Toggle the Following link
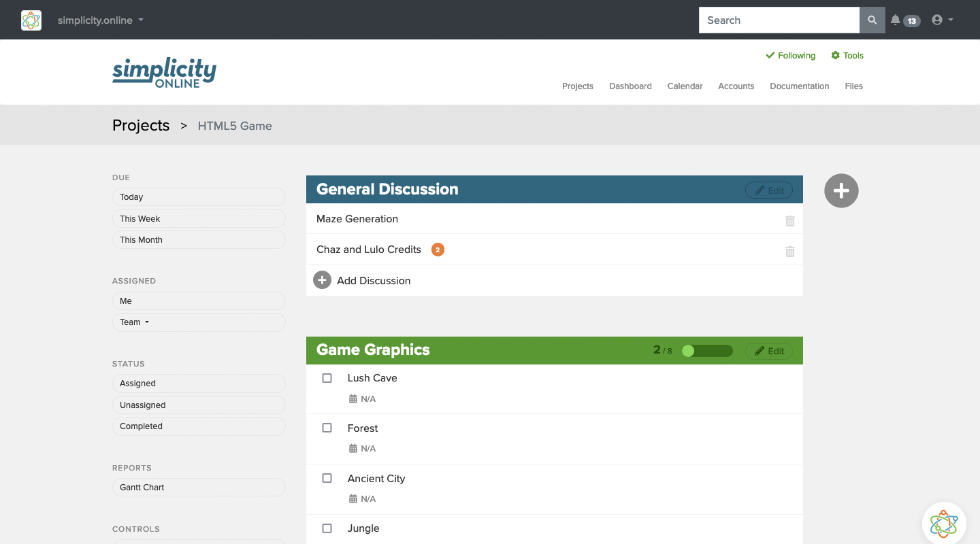 791,56
